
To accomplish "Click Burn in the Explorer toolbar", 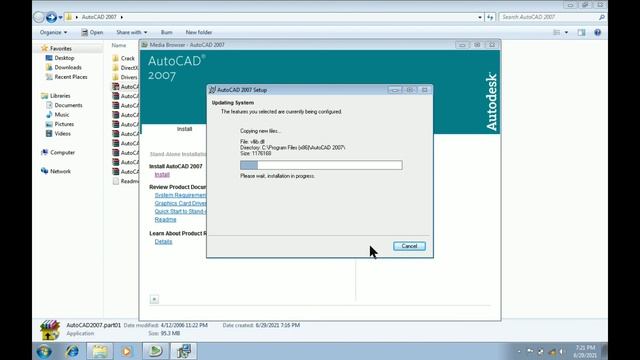I will [x=167, y=32].
